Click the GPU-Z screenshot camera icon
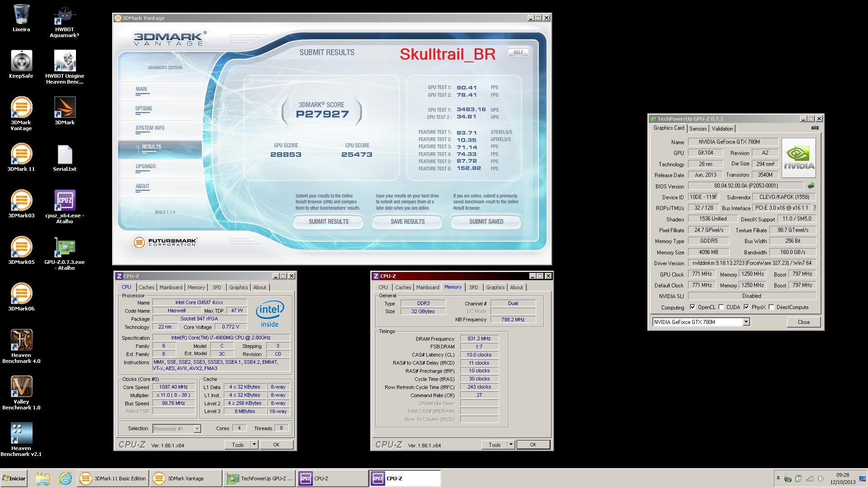Viewport: 868px width, 488px height. click(x=815, y=128)
